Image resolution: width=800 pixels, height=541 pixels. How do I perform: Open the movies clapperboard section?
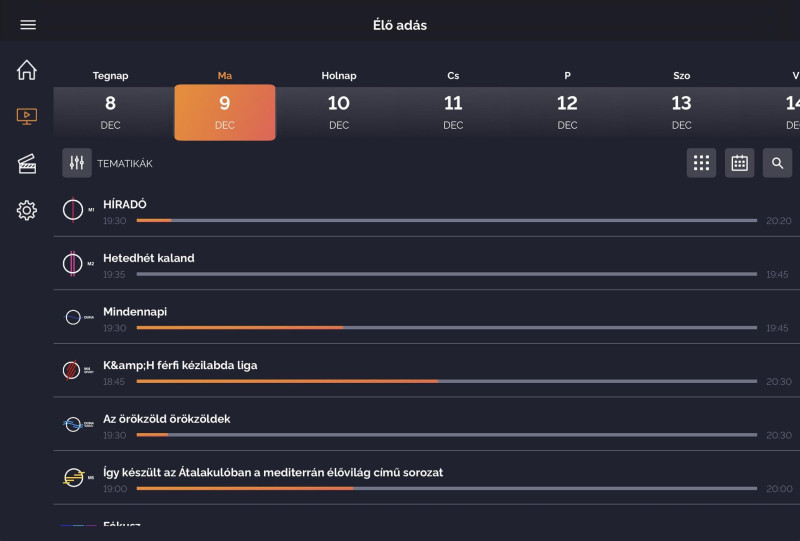tap(27, 164)
